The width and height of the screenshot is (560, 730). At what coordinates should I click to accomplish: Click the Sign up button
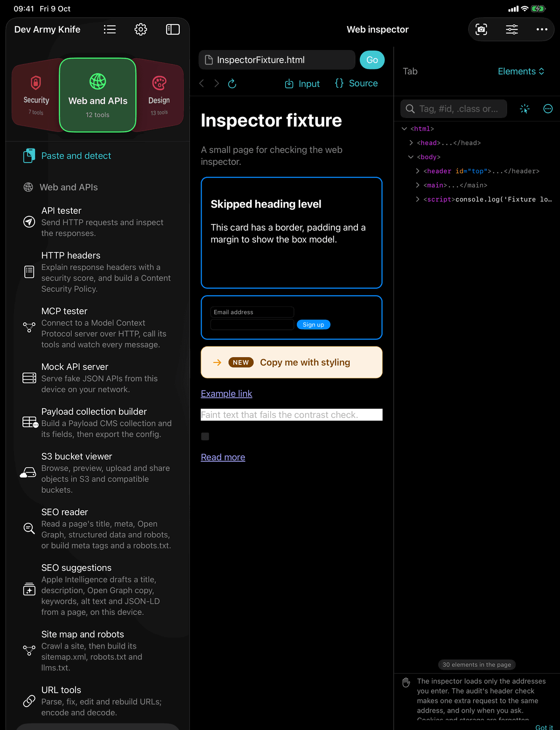[314, 325]
